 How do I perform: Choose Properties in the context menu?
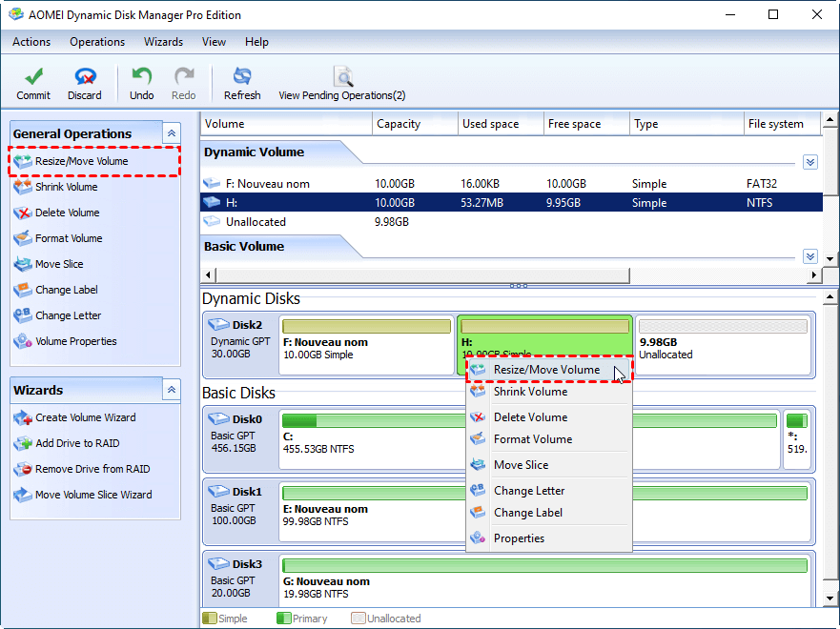click(549, 538)
